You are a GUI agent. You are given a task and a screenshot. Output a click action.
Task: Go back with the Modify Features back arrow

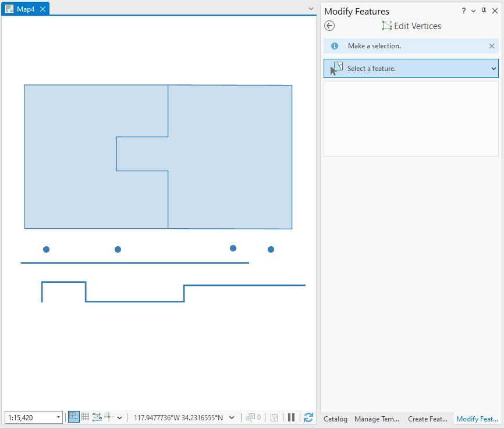pos(329,26)
